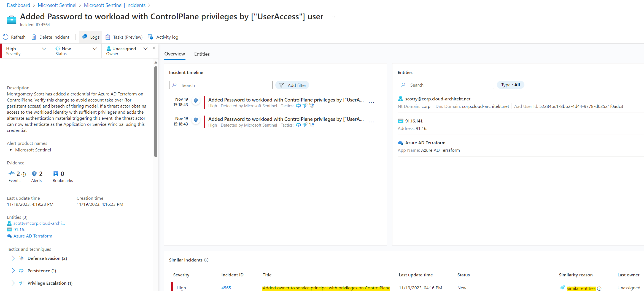This screenshot has width=644, height=291.
Task: Click Privilege Escalation tactic icon in first alert
Action: (305, 106)
